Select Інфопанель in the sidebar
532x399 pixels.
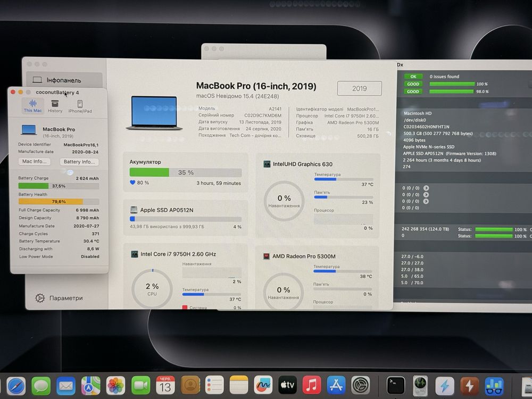point(64,80)
